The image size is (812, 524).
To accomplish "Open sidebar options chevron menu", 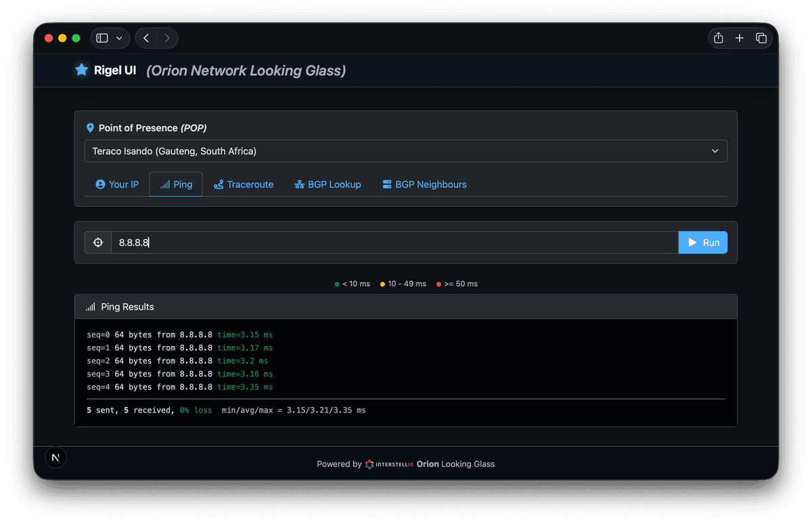I will click(120, 38).
